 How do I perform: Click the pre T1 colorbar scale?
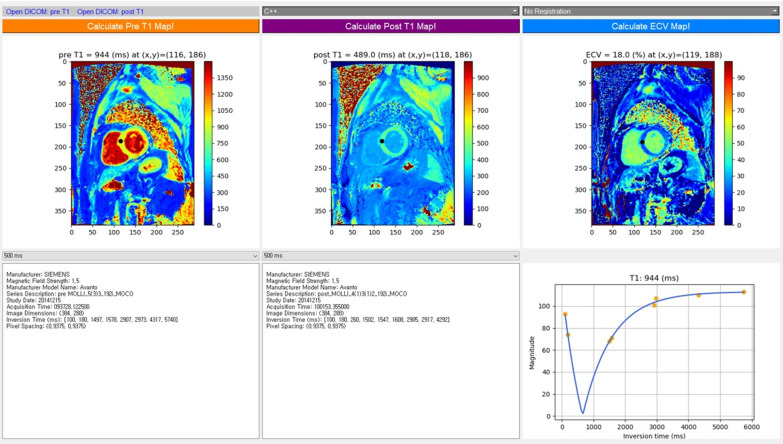[208, 143]
